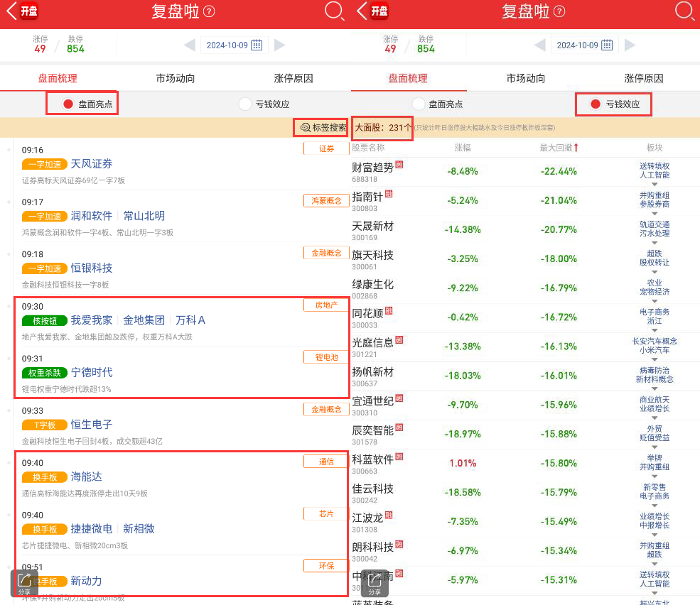Switch to 涨停原因 tab in left panel

[x=294, y=79]
